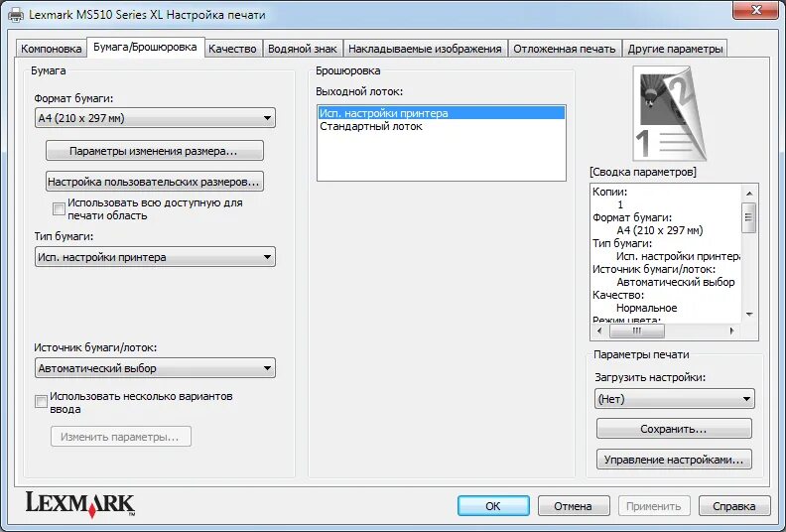
Task: Click the summary scroll left arrow
Action: 599,331
